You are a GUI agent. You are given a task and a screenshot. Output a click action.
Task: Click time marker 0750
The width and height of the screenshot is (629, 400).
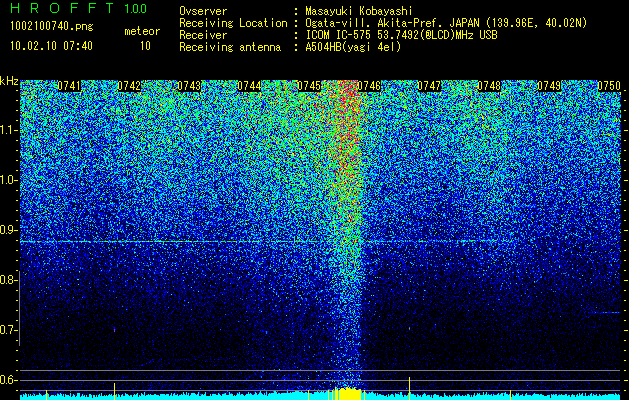[609, 86]
